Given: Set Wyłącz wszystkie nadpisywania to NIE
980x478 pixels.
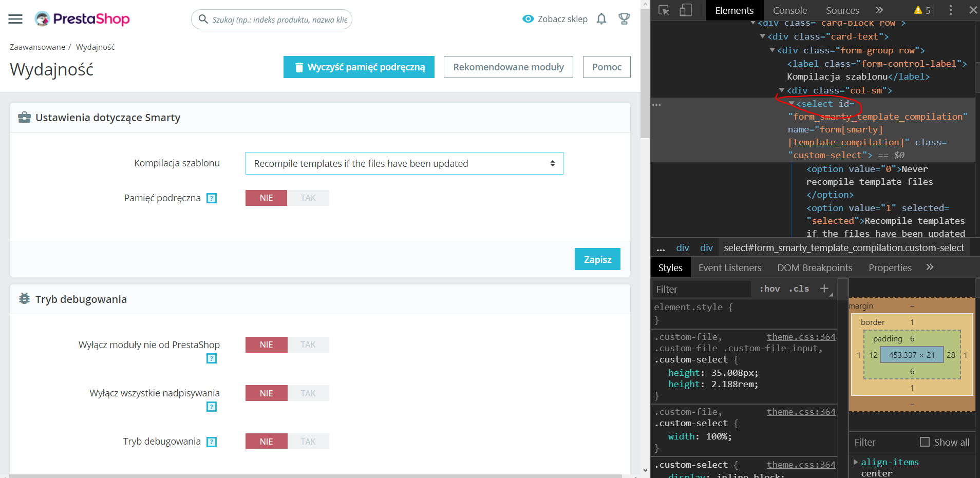Looking at the screenshot, I should click(x=266, y=393).
